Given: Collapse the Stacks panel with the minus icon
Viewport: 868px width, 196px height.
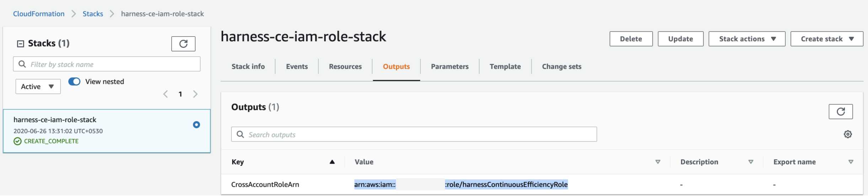Looking at the screenshot, I should pyautogui.click(x=21, y=44).
